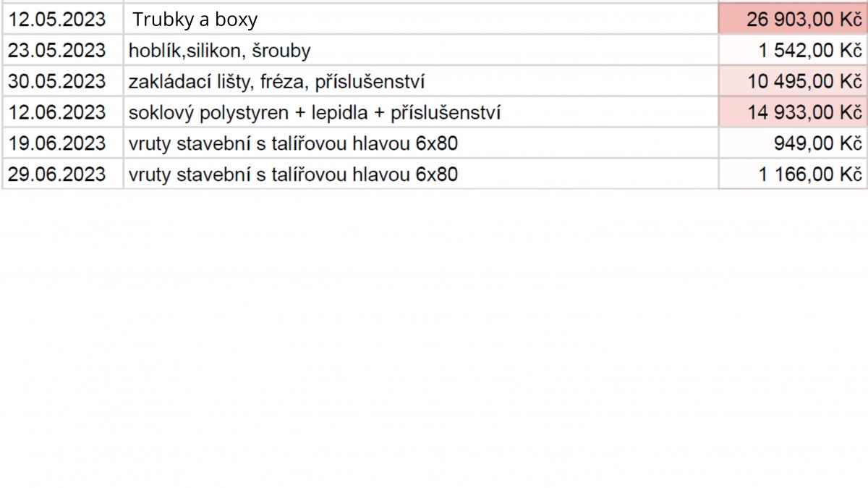This screenshot has width=868, height=488.
Task: Click the word příslušenství in the 30.05.2023 row
Action: (370, 83)
